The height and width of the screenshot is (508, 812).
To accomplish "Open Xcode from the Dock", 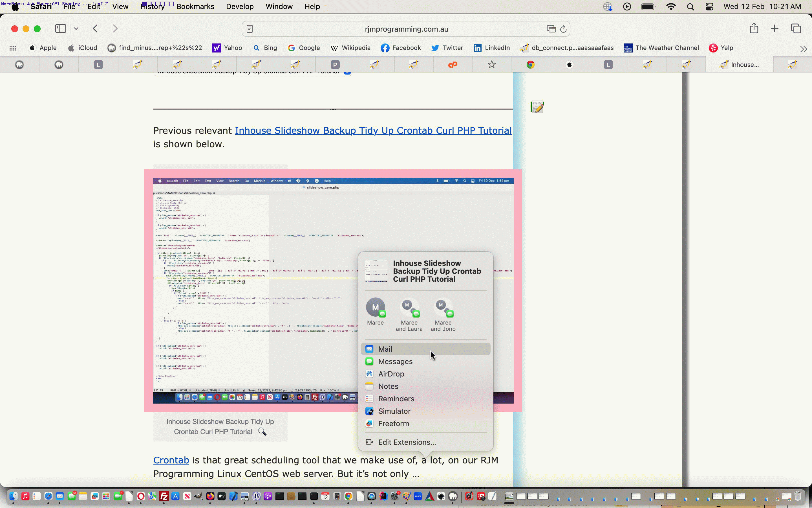I will pos(233,496).
